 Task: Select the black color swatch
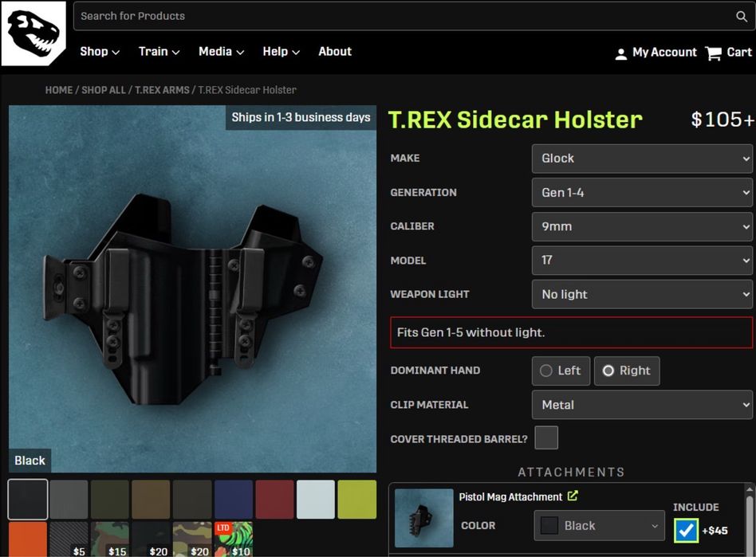click(28, 499)
